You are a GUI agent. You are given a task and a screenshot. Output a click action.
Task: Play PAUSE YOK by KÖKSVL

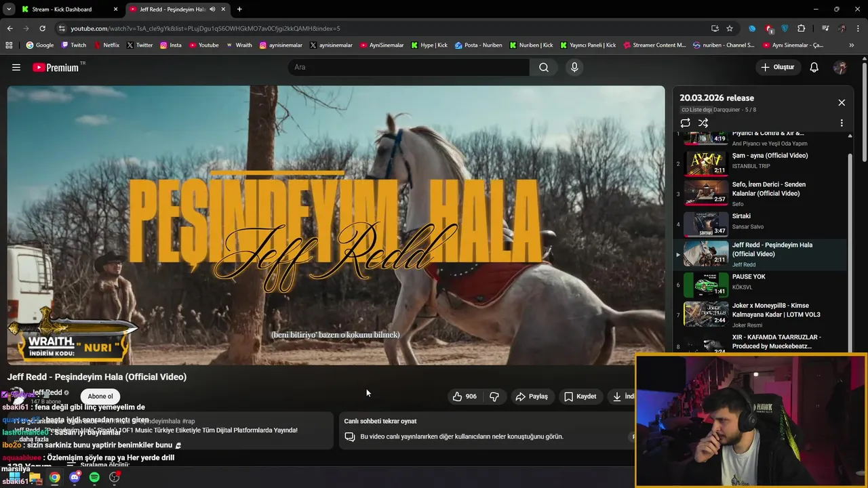pyautogui.click(x=761, y=285)
